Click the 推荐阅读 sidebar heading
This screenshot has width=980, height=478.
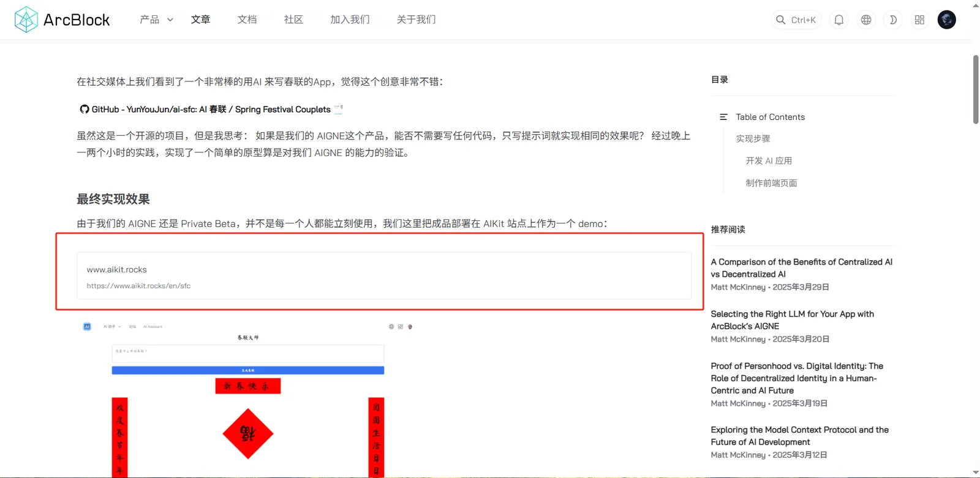[x=728, y=230]
